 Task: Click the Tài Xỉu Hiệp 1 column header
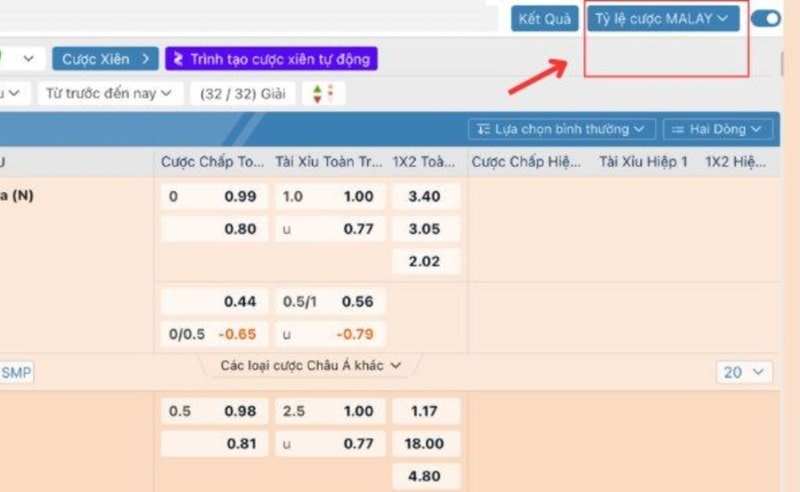click(643, 162)
